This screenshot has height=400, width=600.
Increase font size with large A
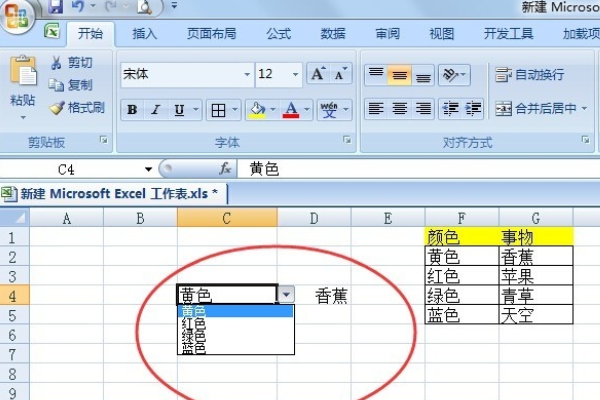pyautogui.click(x=318, y=74)
